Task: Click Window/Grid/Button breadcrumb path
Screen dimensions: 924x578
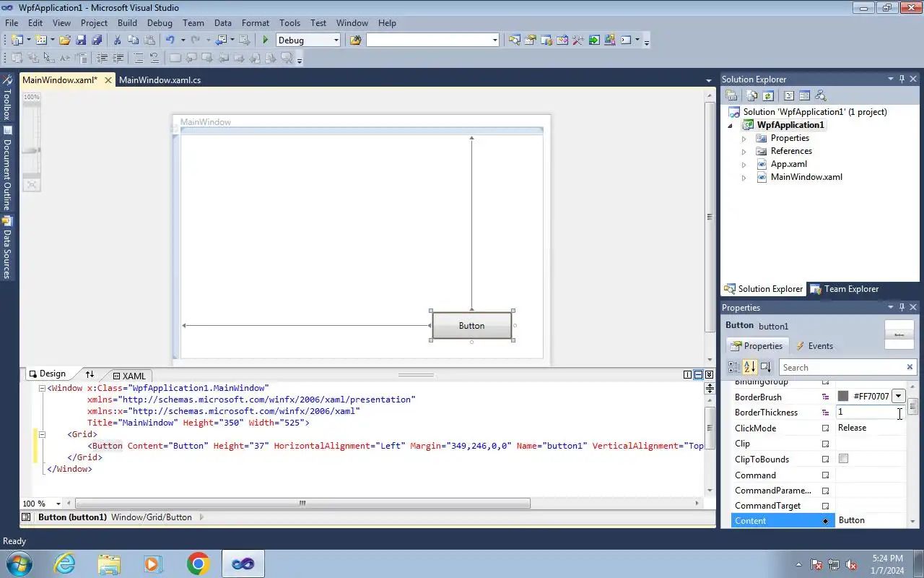Action: [152, 517]
